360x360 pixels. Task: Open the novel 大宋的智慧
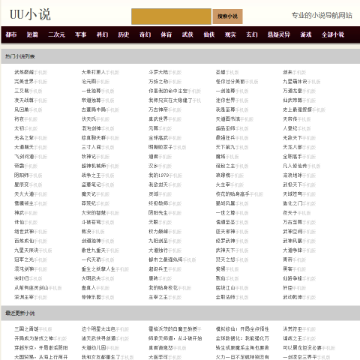pos(94,212)
